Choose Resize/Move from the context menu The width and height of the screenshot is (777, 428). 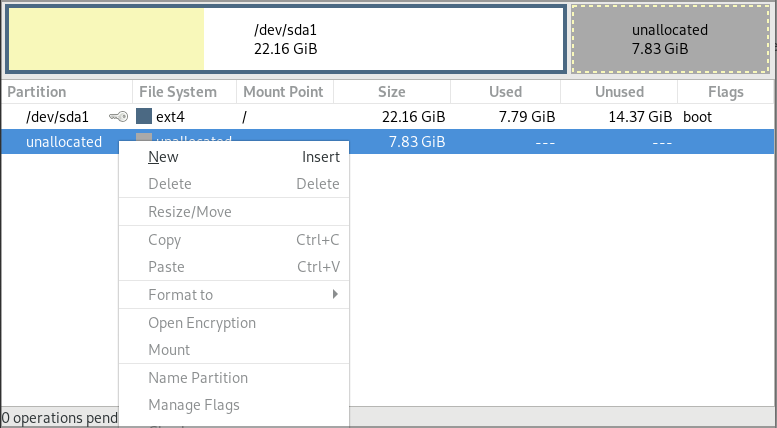pyautogui.click(x=190, y=212)
